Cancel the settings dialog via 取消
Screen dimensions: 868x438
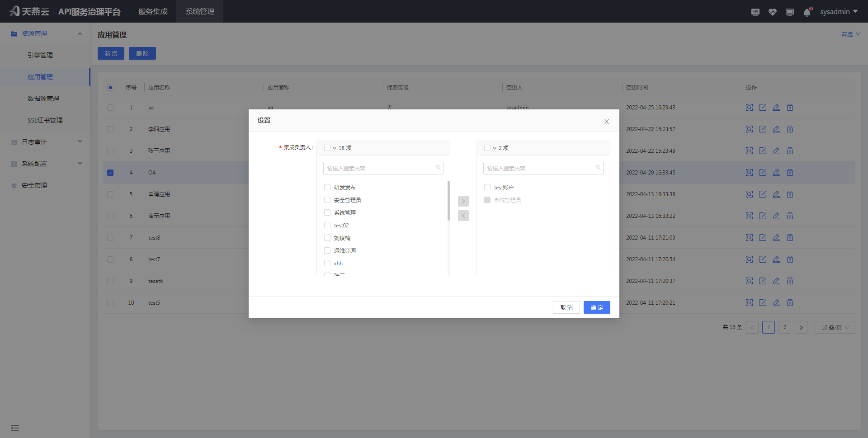coord(566,307)
